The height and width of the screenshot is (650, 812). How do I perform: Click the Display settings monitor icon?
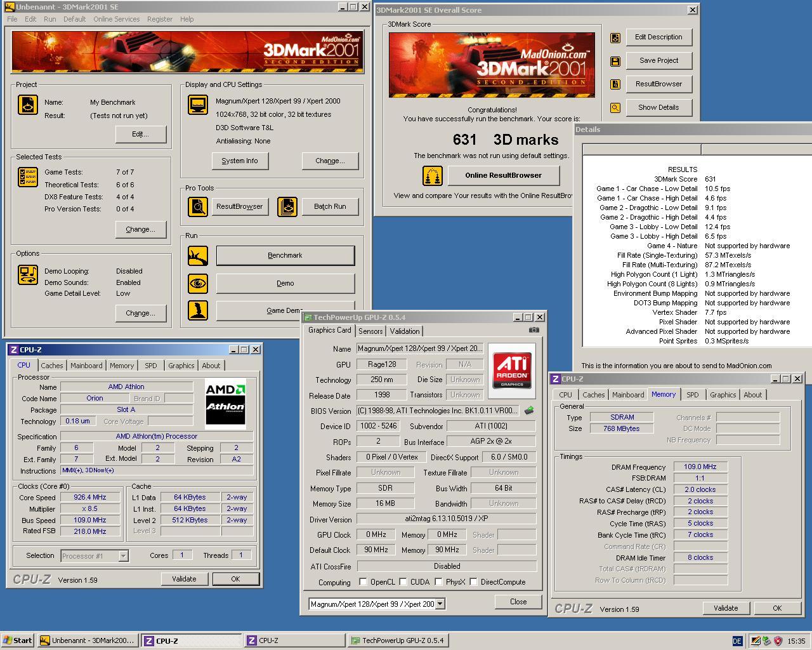[x=198, y=105]
